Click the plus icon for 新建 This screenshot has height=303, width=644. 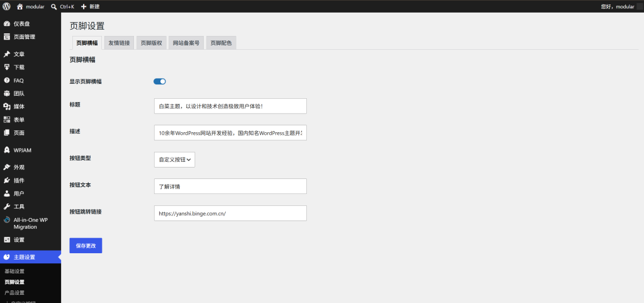pos(84,6)
